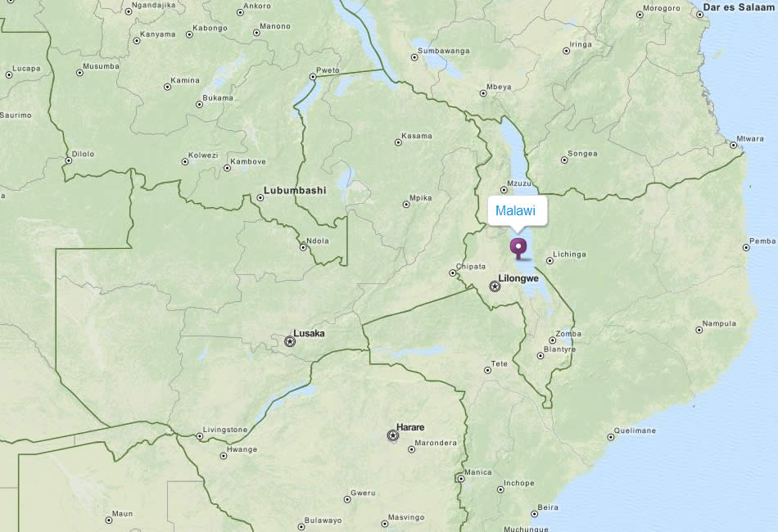Click the Pemba coastal city marker

[746, 247]
